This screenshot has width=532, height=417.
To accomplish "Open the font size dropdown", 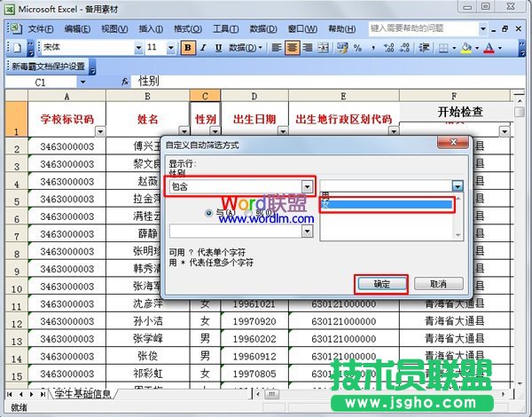I will [171, 48].
